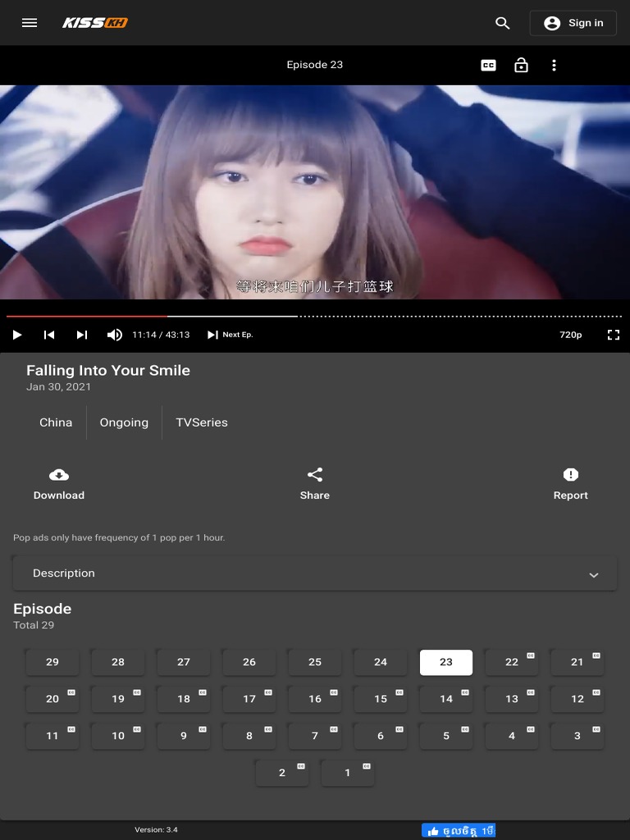
Task: Go to Next Ep.
Action: point(231,335)
